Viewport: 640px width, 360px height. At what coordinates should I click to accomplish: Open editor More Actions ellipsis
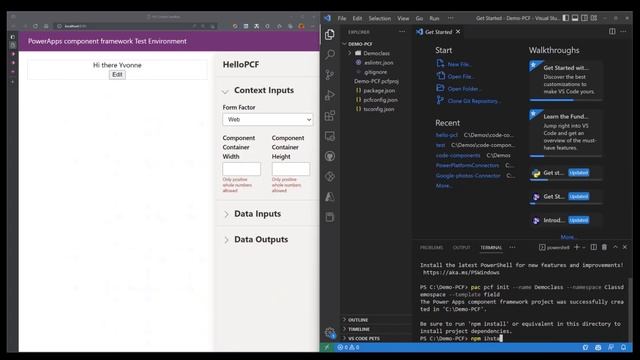point(623,31)
